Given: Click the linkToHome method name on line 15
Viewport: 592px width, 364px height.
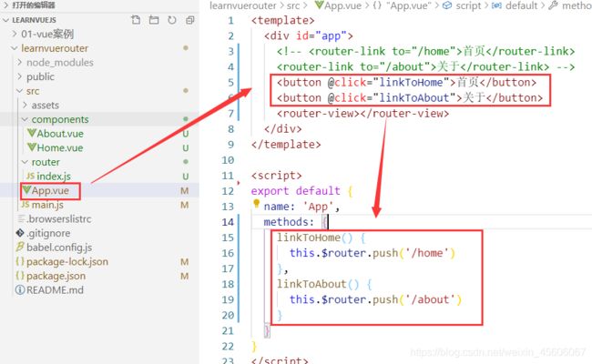Looking at the screenshot, I should pyautogui.click(x=309, y=238).
